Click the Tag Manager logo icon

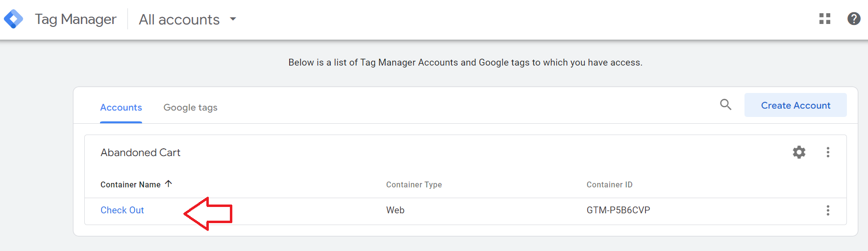[x=13, y=19]
